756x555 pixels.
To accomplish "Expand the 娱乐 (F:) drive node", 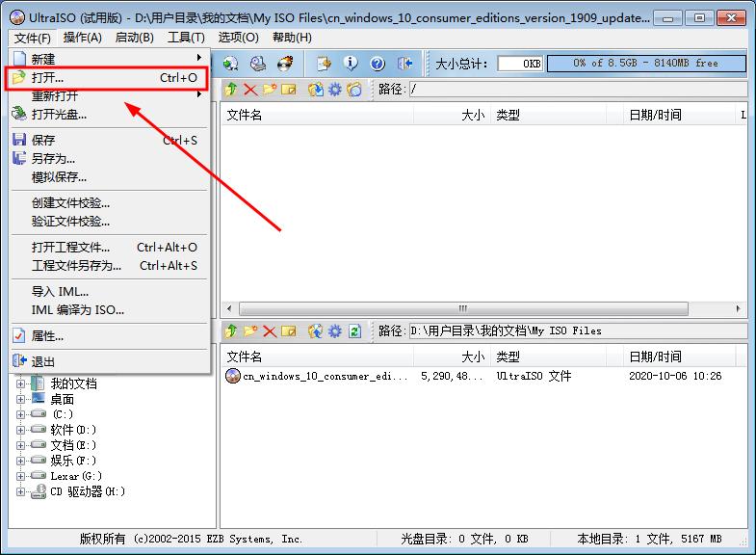I will (20, 461).
